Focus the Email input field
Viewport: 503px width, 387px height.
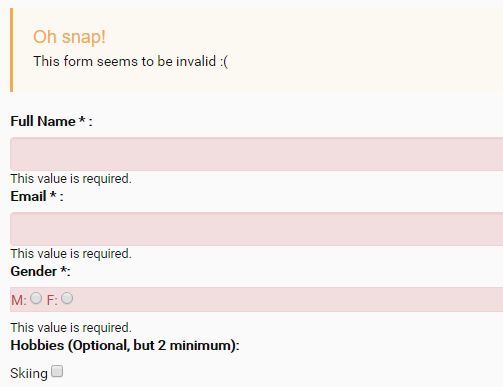pos(257,229)
